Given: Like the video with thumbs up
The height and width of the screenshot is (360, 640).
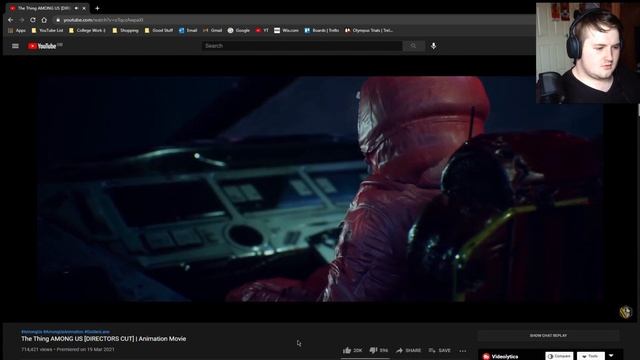Looking at the screenshot, I should [353, 350].
